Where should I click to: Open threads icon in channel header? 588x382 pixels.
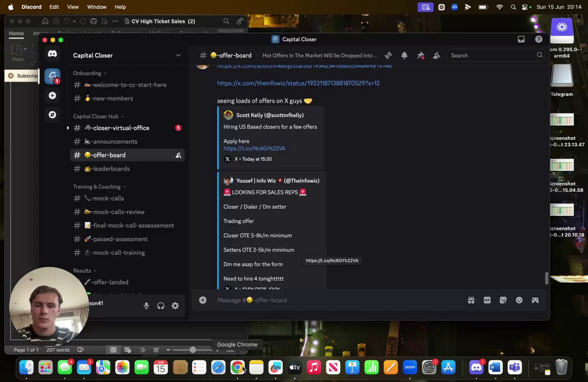(388, 55)
